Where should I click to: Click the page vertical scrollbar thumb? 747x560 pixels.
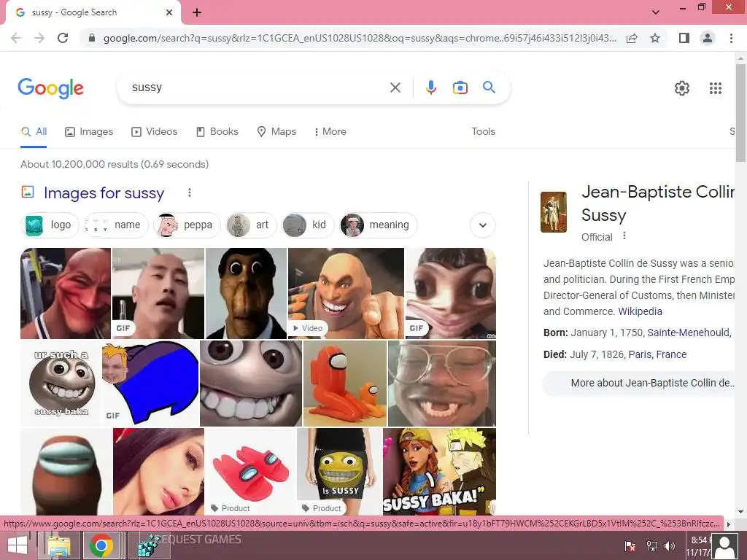pos(740,112)
